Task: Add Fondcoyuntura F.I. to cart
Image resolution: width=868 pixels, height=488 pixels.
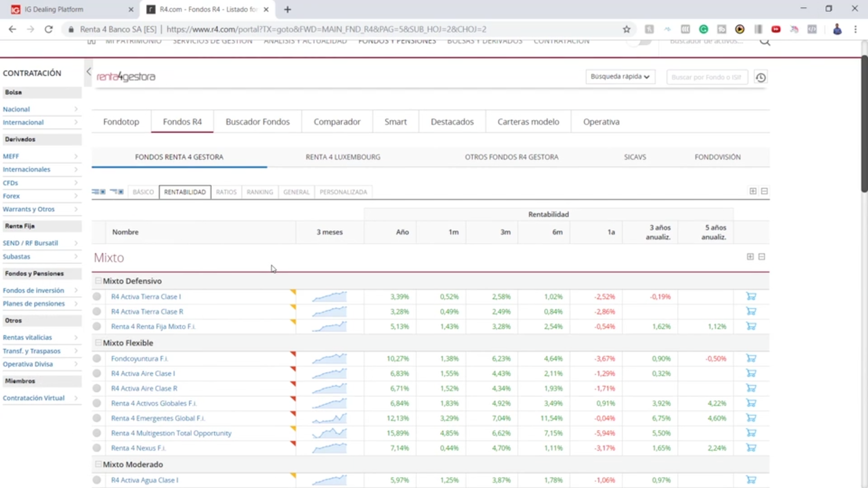Action: [751, 358]
